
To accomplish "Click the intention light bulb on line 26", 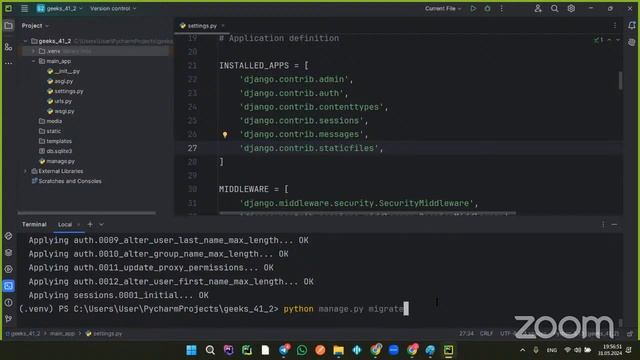I will [225, 135].
